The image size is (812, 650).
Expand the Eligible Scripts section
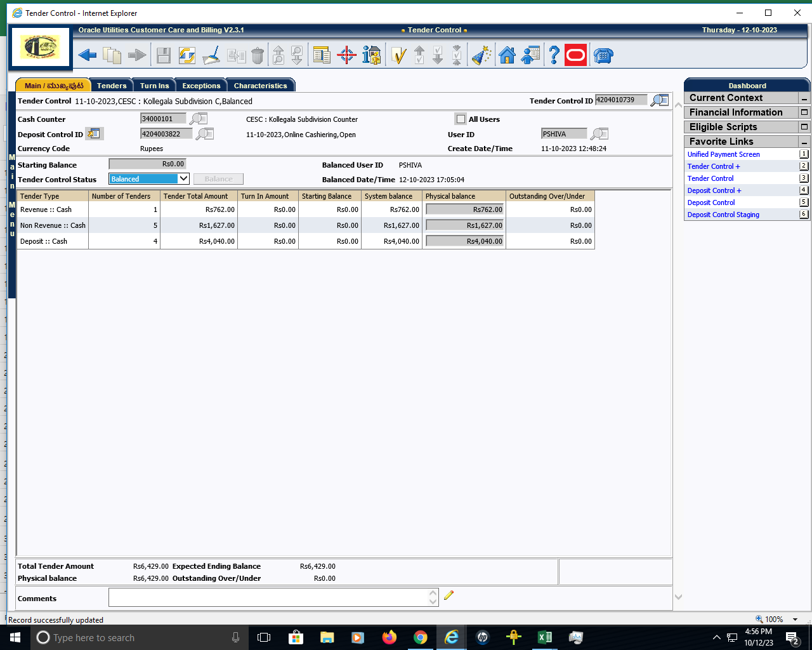[x=804, y=127]
